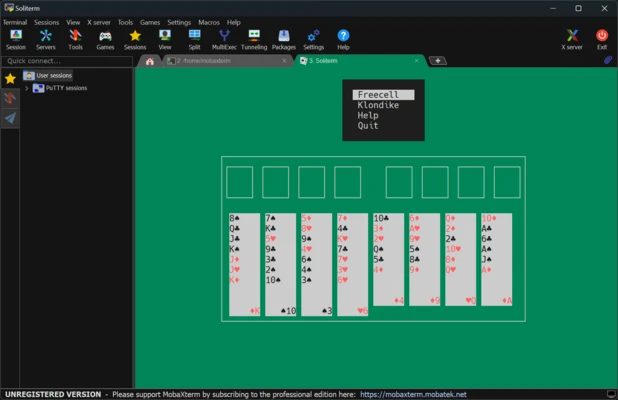The width and height of the screenshot is (618, 400).
Task: Click the status bar monitor icon
Action: (x=611, y=394)
